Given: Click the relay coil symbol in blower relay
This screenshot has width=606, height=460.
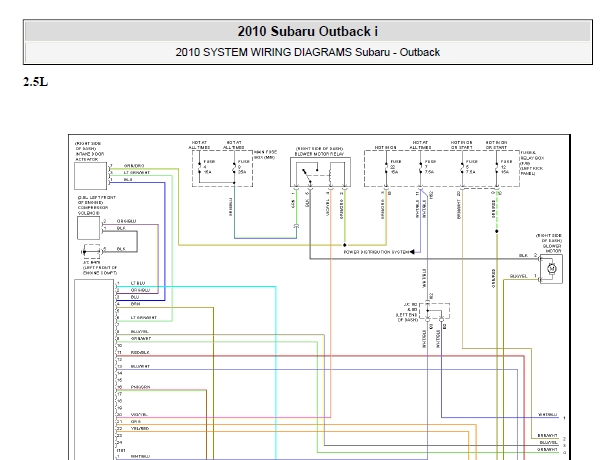Looking at the screenshot, I should [330, 177].
